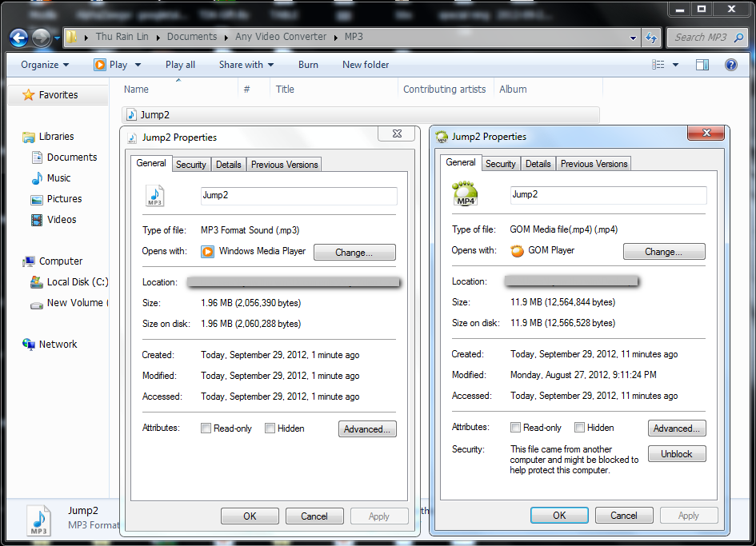Click Any Video Converter breadcrumb segment

pos(281,37)
